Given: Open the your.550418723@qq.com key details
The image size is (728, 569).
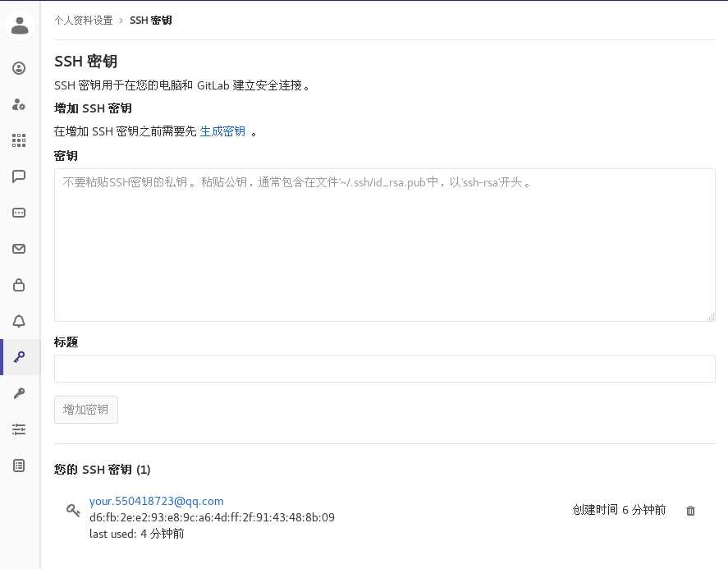Looking at the screenshot, I should (x=156, y=501).
